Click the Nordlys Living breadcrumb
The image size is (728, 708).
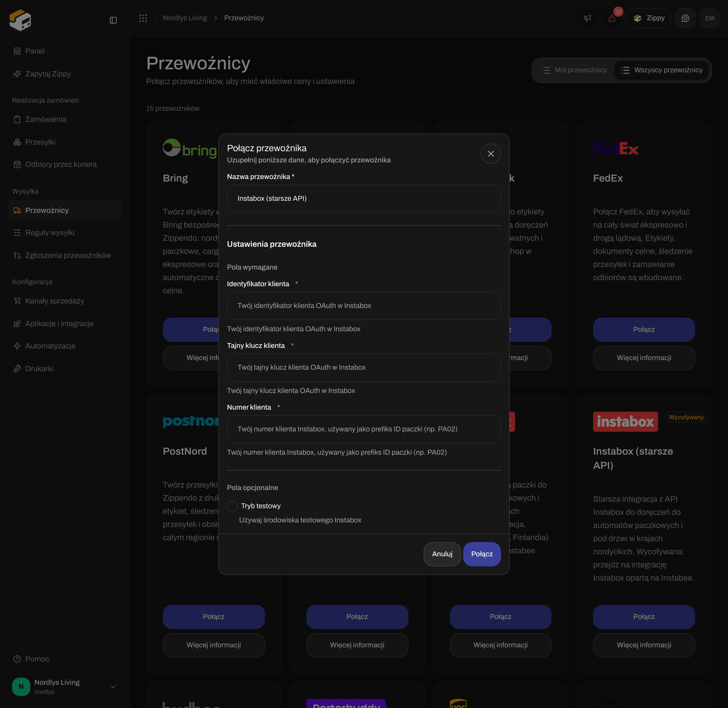[x=185, y=18]
